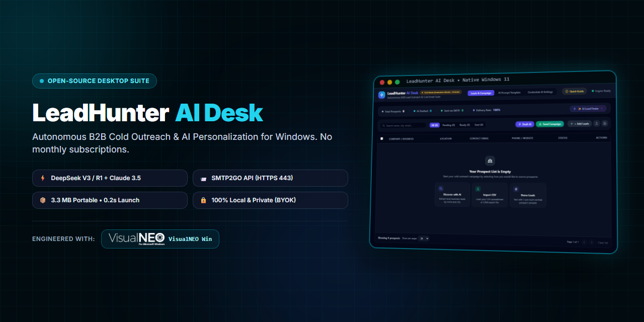Choose the Import CSV card
Screen dimensions: 644x322
point(490,195)
